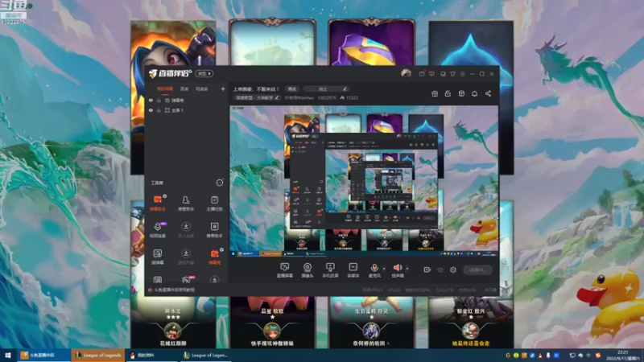Image resolution: width=644 pixels, height=362 pixels.
Task: Click the streamer name WenHao text
Action: coord(299,97)
